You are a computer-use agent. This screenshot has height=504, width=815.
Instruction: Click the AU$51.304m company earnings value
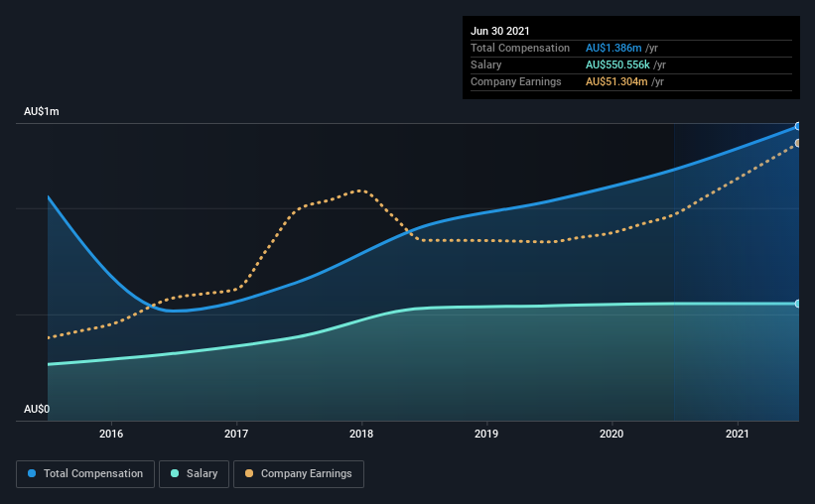617,81
